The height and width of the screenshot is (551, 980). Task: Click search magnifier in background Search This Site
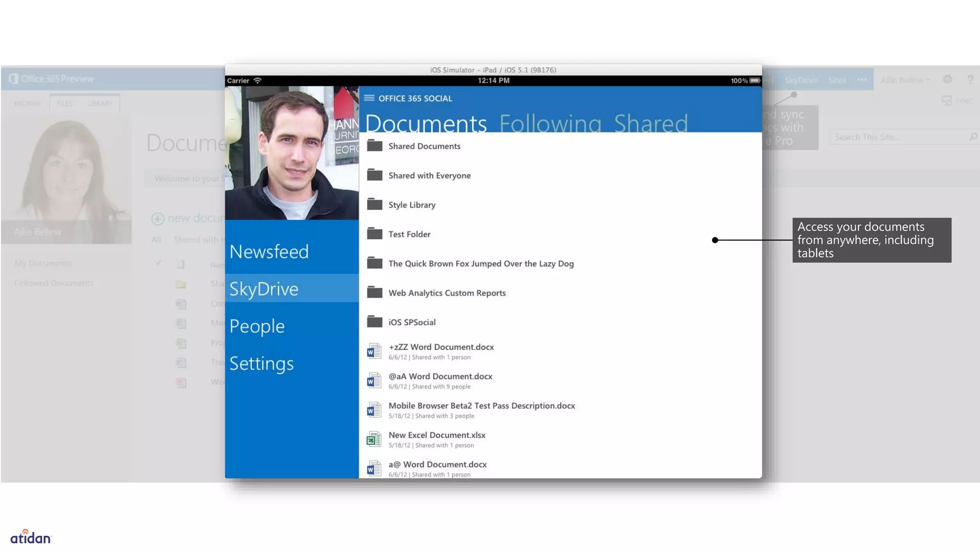[973, 137]
